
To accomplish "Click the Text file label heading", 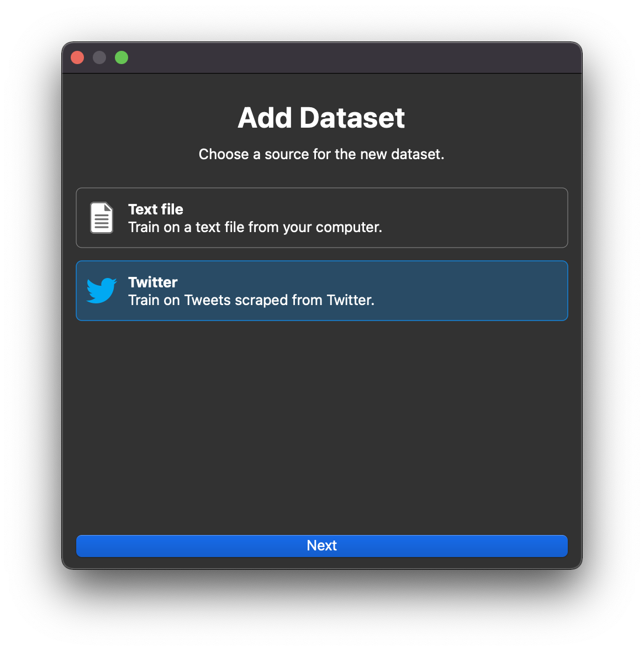I will [x=155, y=209].
